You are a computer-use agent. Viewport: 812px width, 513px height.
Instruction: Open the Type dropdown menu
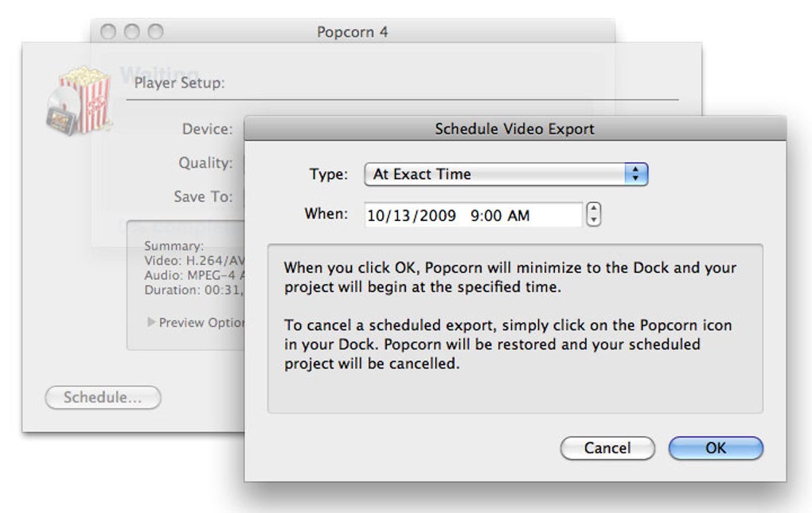click(x=506, y=175)
